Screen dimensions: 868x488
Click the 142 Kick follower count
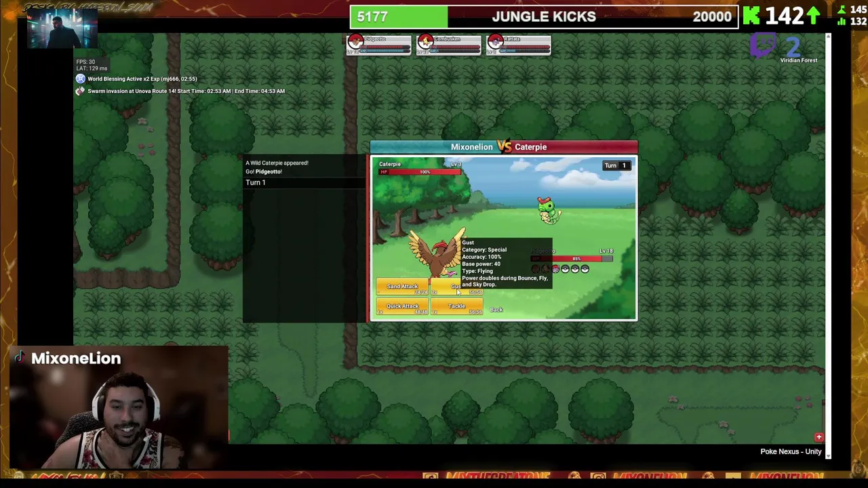click(x=784, y=16)
